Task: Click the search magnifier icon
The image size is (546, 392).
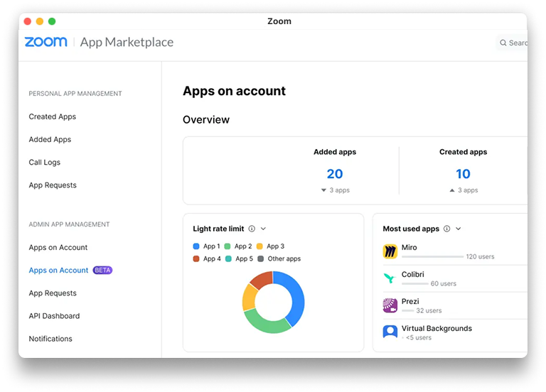Action: [503, 43]
